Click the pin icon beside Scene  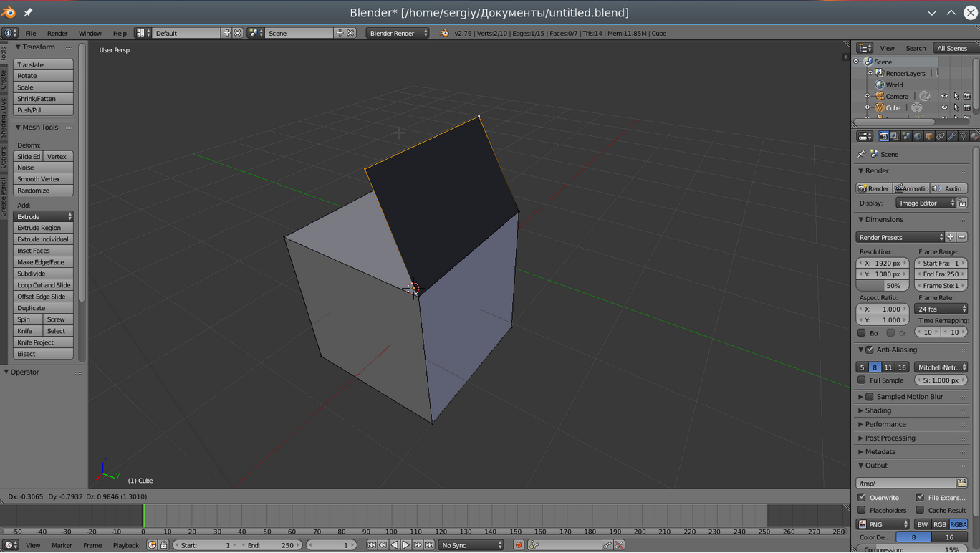[861, 154]
